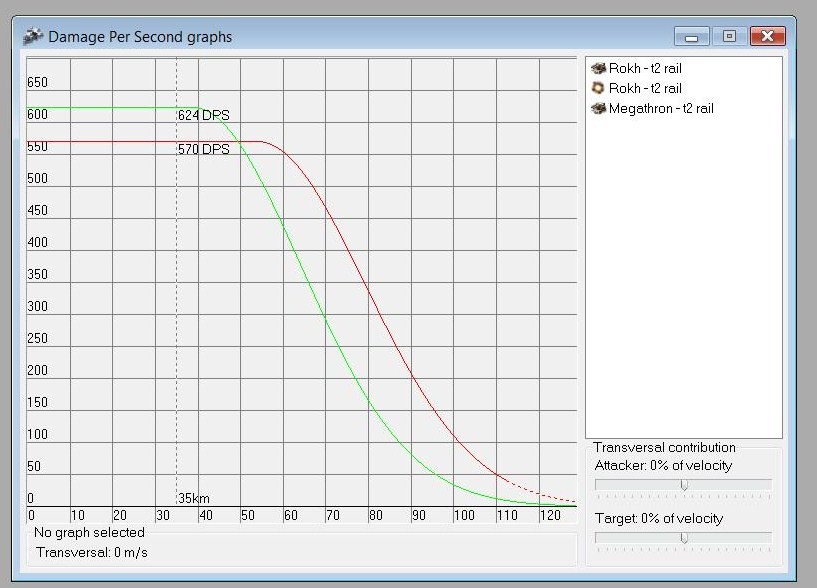Click the 300 value on DPS axis
This screenshot has height=588, width=817.
pos(38,306)
